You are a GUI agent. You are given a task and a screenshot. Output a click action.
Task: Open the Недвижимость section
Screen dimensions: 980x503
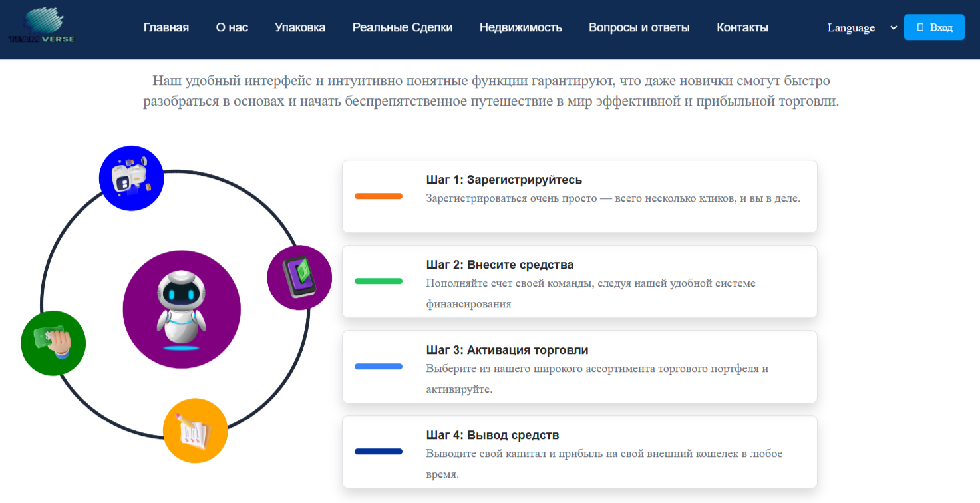coord(521,27)
